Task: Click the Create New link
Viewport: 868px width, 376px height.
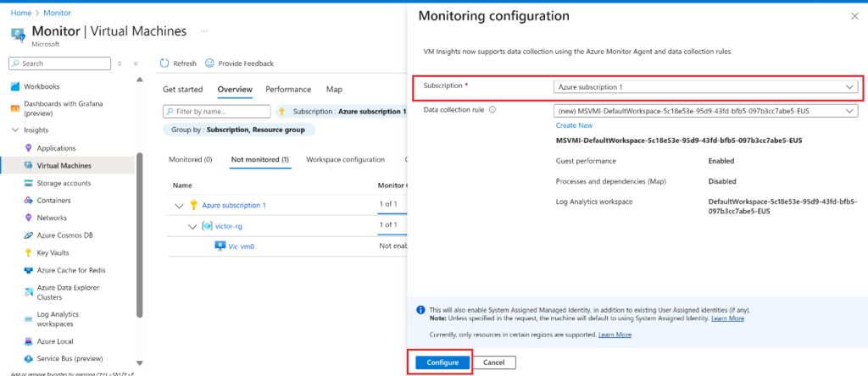Action: (574, 125)
